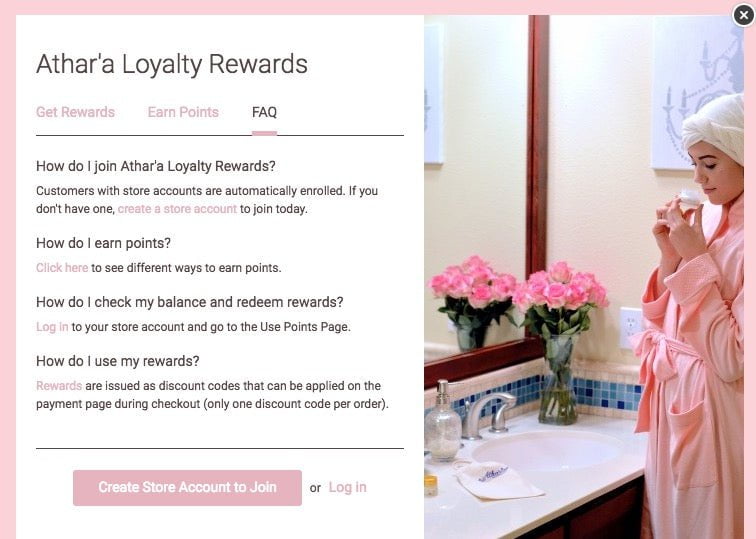The width and height of the screenshot is (756, 539).
Task: Select the FAQ tab
Action: (x=264, y=112)
